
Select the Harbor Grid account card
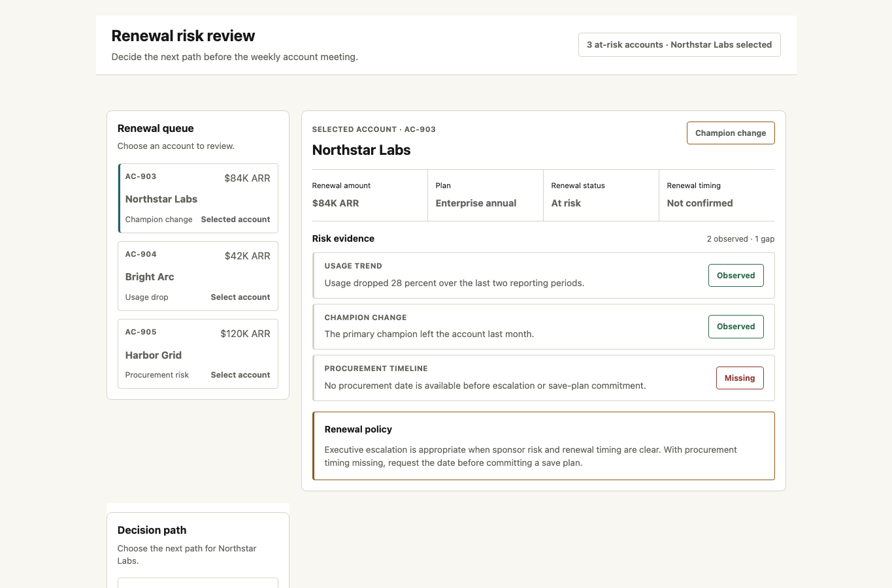coord(198,353)
